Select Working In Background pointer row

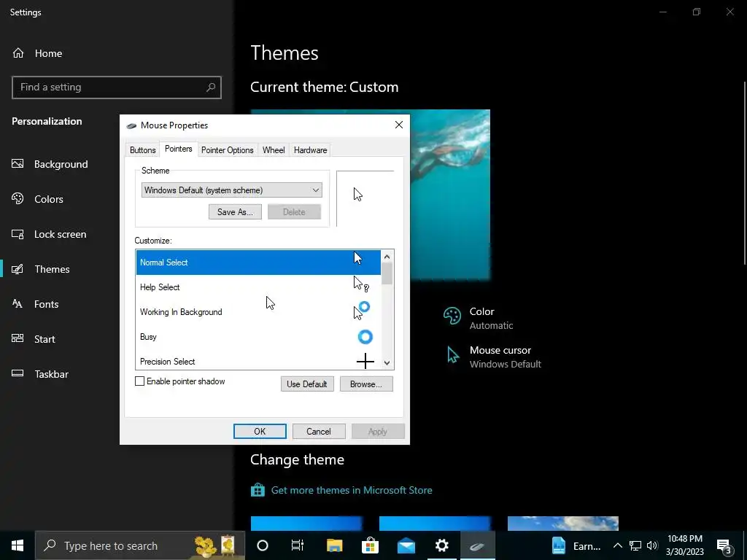pos(258,312)
